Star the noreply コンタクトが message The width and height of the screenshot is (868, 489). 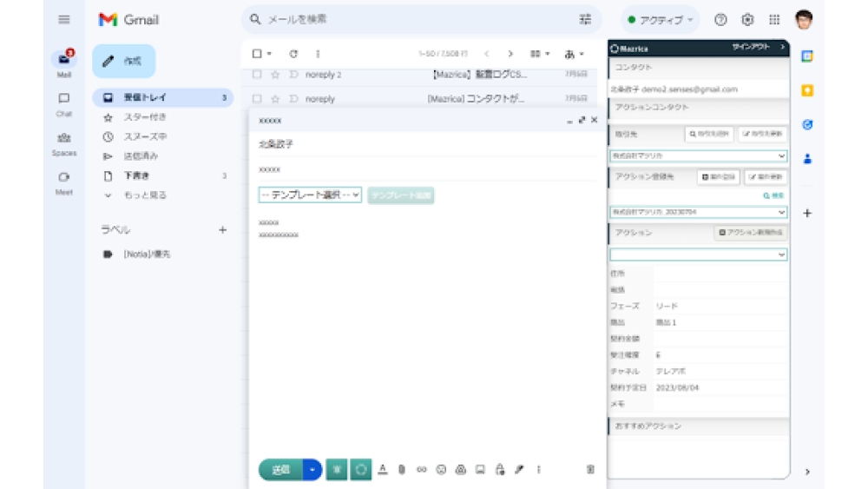click(275, 98)
